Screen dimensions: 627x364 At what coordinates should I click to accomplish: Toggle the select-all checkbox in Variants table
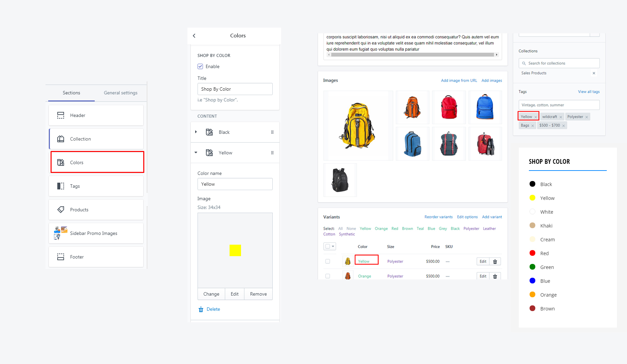click(328, 246)
